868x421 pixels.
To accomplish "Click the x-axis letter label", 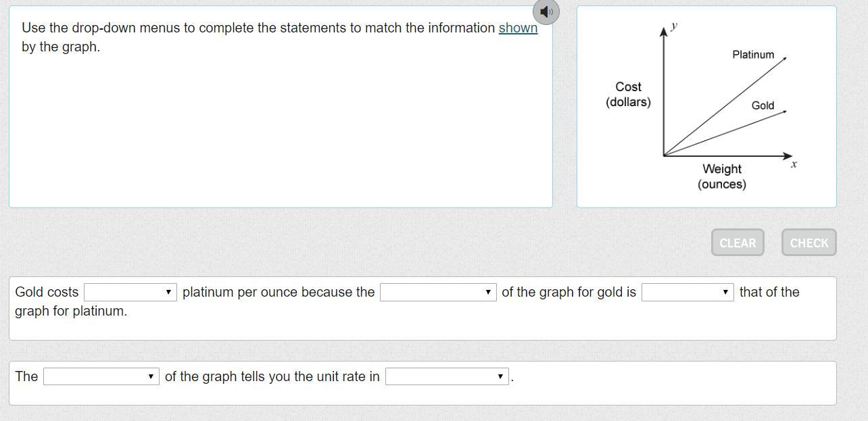I will 794,164.
